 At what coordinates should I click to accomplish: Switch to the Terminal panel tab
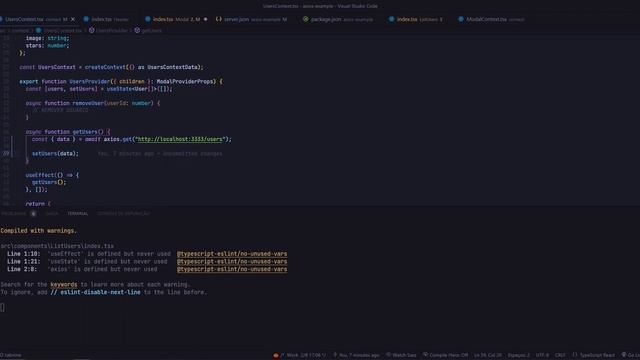coord(78,213)
